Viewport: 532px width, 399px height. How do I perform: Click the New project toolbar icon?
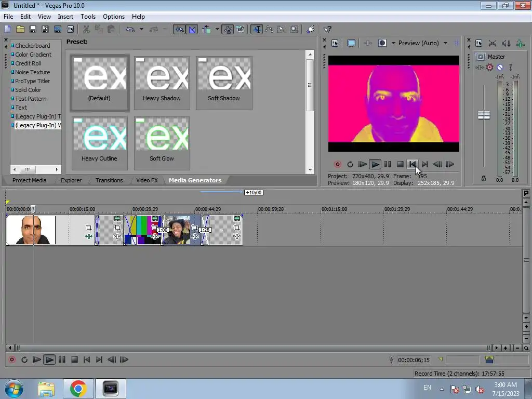point(7,29)
